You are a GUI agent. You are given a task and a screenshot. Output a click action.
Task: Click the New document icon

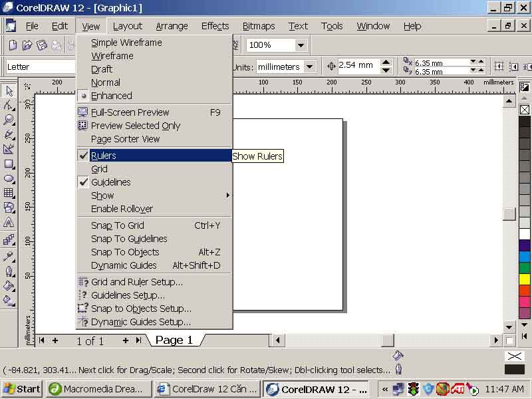13,45
